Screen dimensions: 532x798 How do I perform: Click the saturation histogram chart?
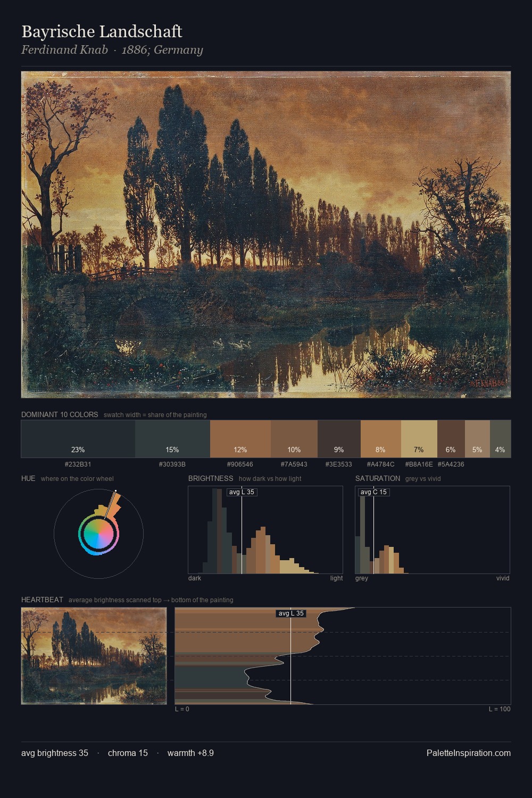click(x=433, y=530)
